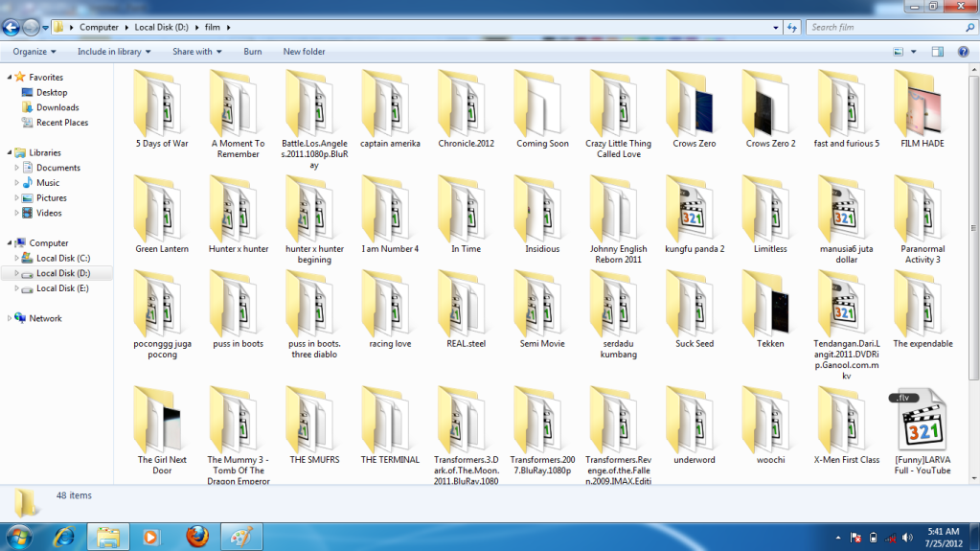This screenshot has width=980, height=551.
Task: Expand the Documents library
Action: click(17, 168)
